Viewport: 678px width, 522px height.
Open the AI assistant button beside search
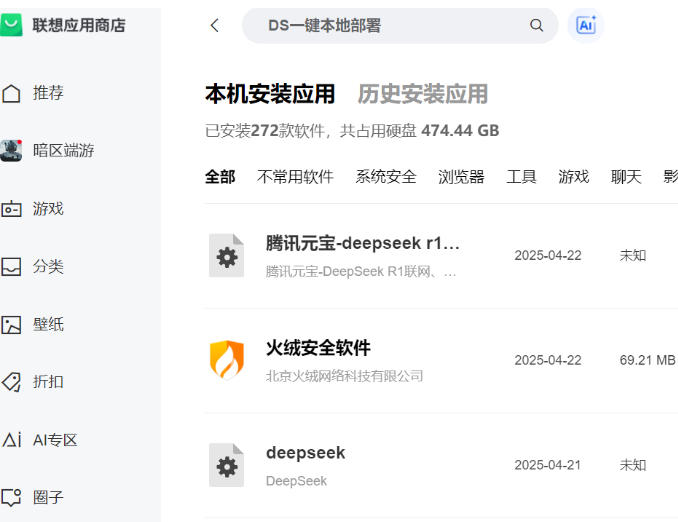pyautogui.click(x=586, y=26)
